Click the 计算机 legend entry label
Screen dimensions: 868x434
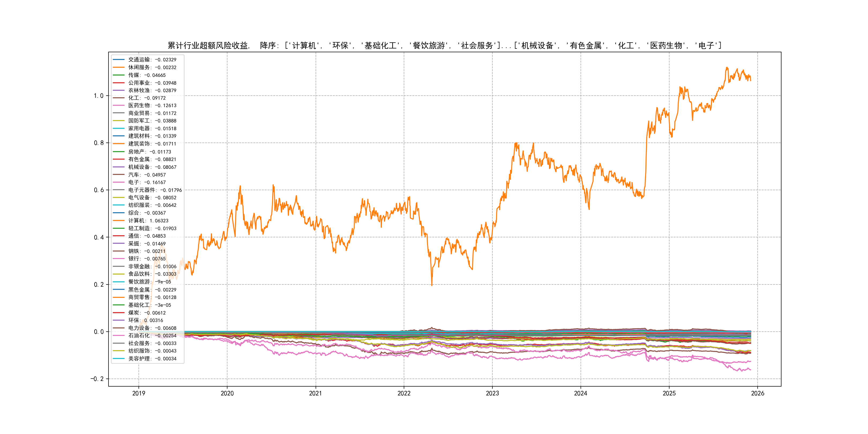click(x=148, y=221)
